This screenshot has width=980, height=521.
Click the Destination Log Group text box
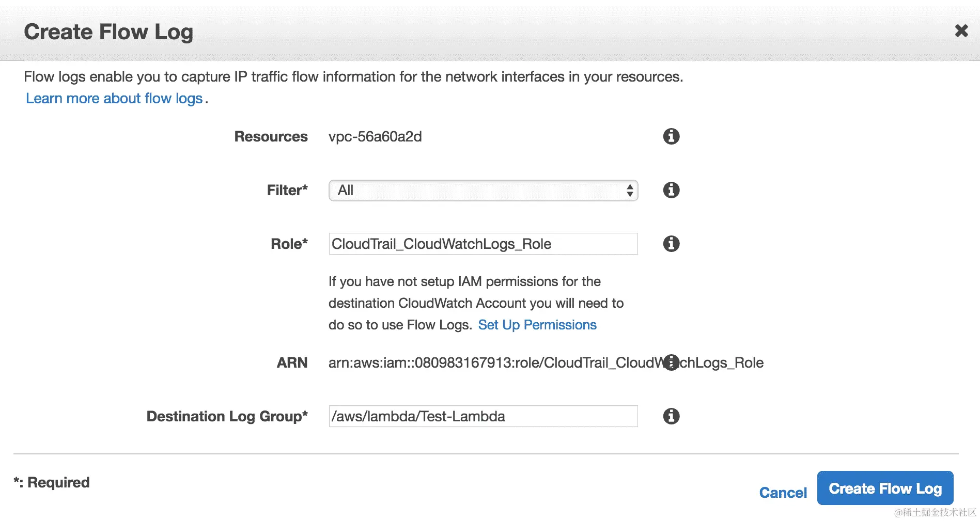pyautogui.click(x=483, y=416)
